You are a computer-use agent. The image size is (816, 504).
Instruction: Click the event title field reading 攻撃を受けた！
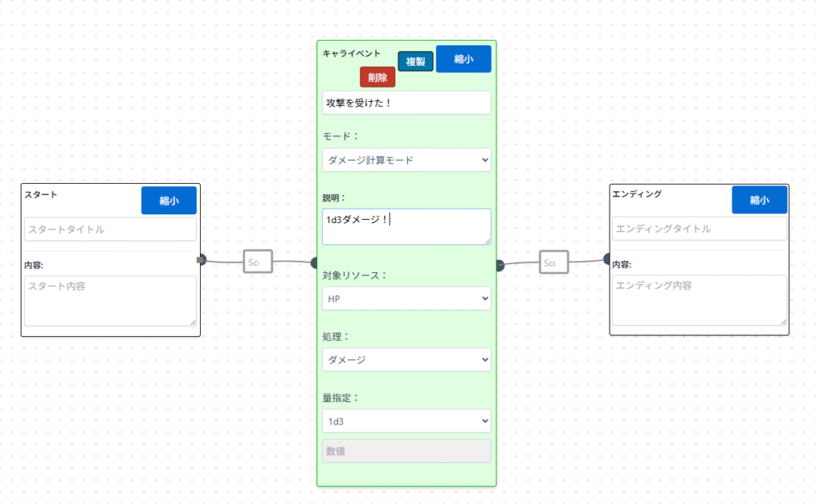click(x=406, y=103)
